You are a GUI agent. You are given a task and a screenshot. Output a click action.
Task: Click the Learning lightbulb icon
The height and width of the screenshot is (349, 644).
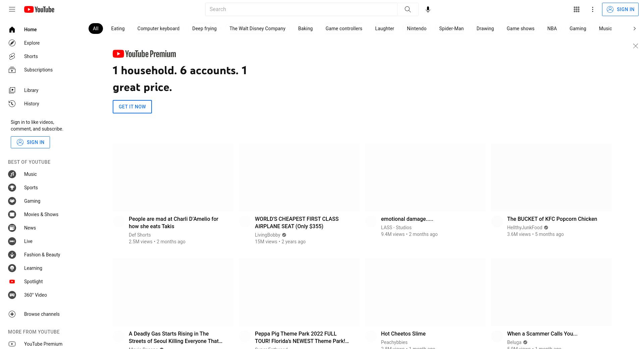(12, 268)
